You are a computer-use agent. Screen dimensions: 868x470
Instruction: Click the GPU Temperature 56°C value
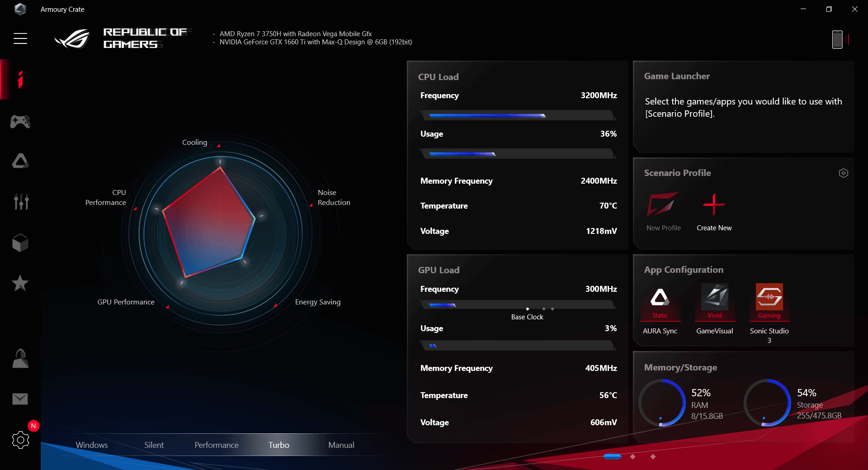608,395
